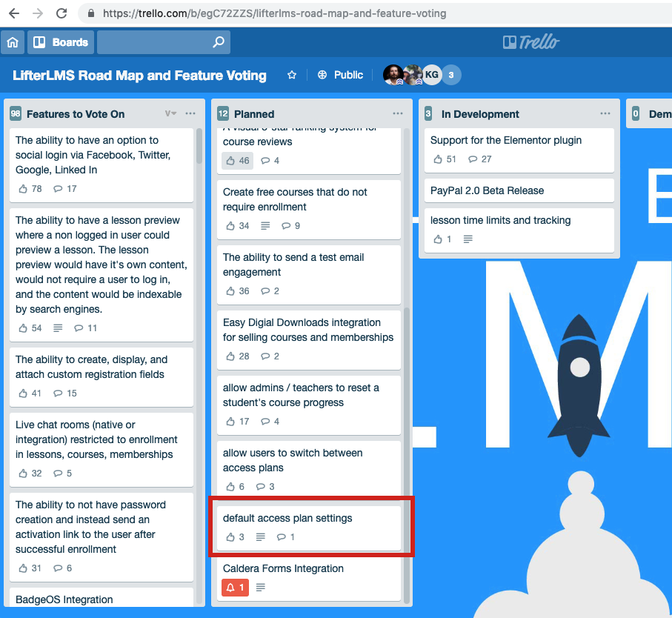Click the Public visibility button

[x=341, y=75]
